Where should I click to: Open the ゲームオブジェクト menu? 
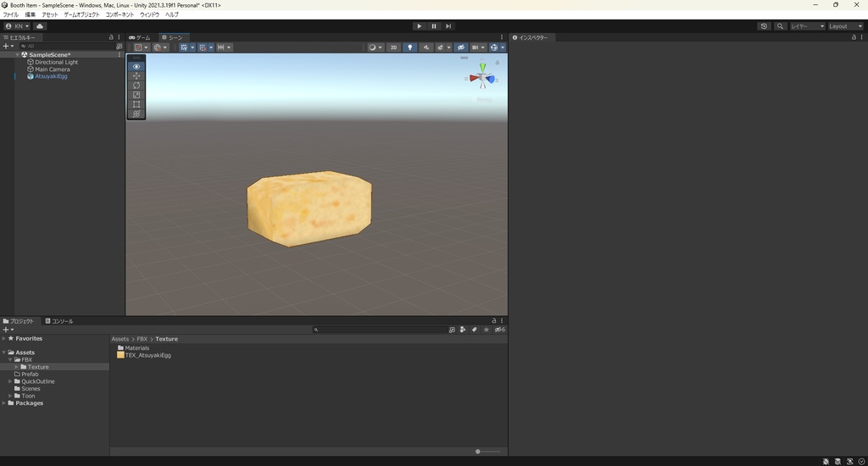coord(82,15)
